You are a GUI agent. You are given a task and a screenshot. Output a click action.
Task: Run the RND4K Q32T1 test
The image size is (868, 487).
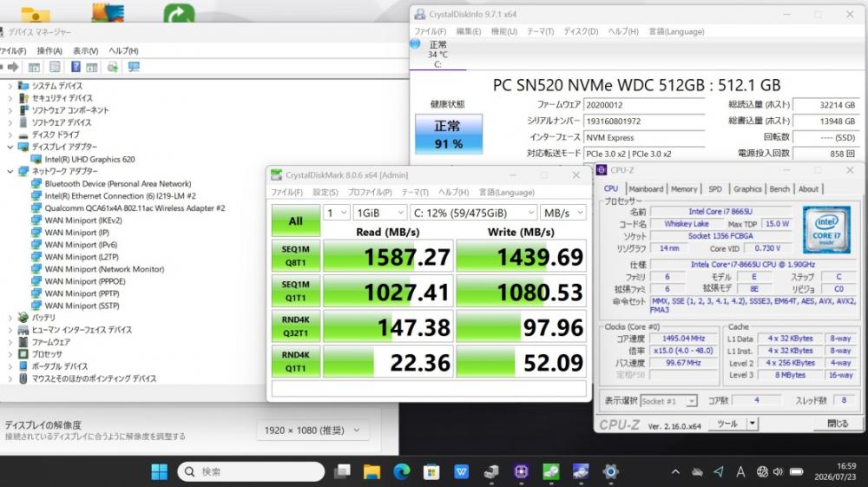pyautogui.click(x=296, y=326)
